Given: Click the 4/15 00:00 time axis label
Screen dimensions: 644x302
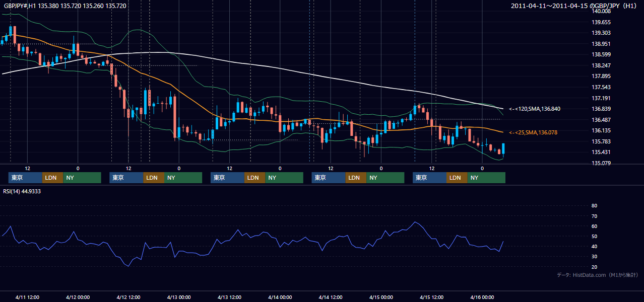Looking at the screenshot, I should (x=381, y=297).
